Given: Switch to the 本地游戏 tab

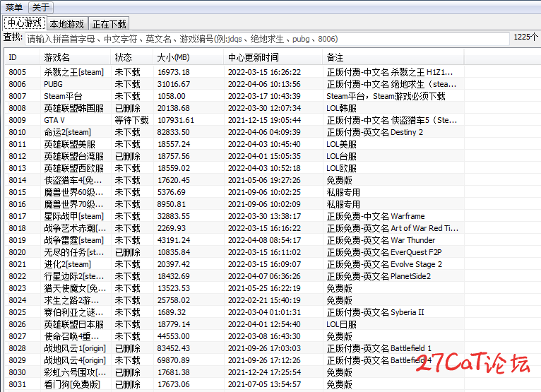Looking at the screenshot, I should point(67,24).
